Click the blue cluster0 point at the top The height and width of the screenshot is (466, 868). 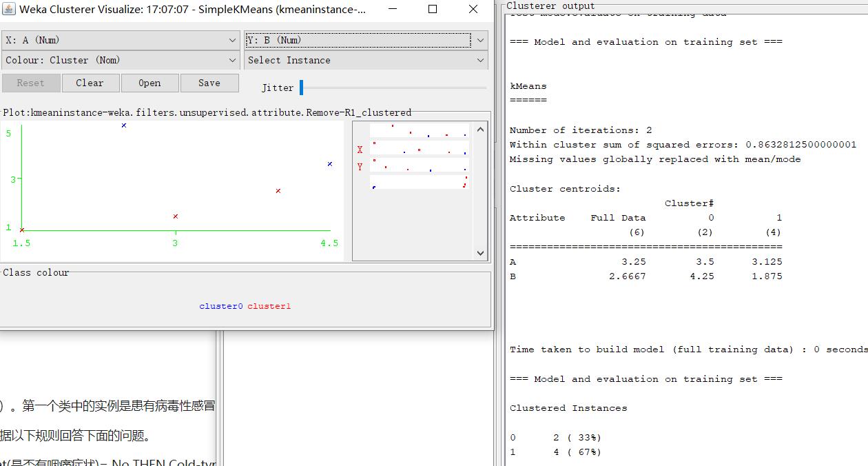tap(124, 125)
